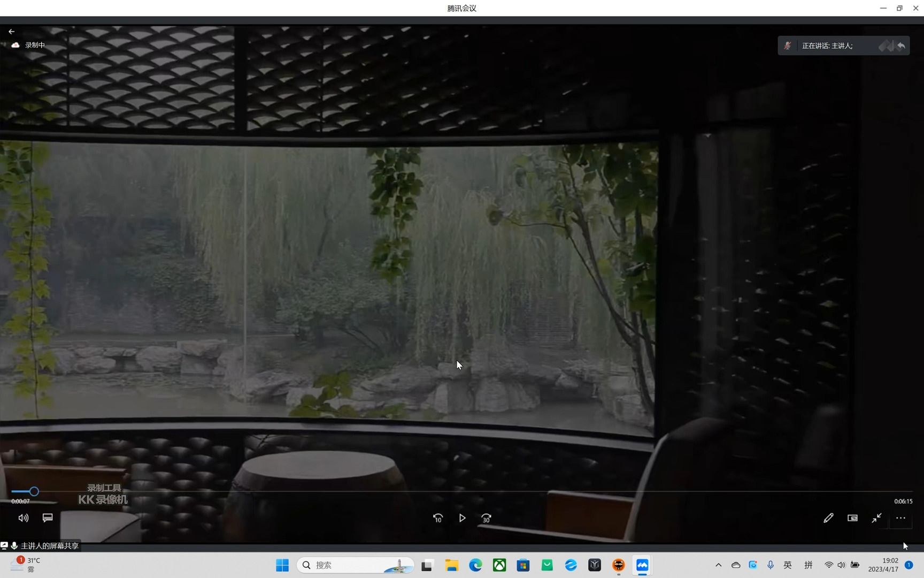Select the annotation pencil tool
The width and height of the screenshot is (924, 578).
[828, 518]
